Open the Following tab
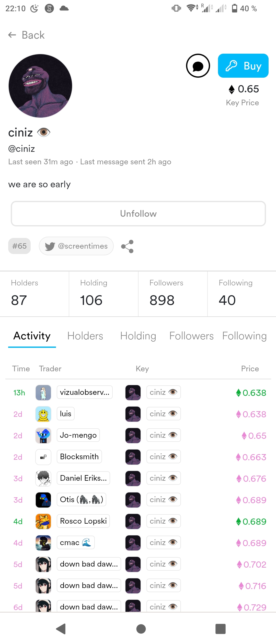276x644 pixels. point(244,336)
